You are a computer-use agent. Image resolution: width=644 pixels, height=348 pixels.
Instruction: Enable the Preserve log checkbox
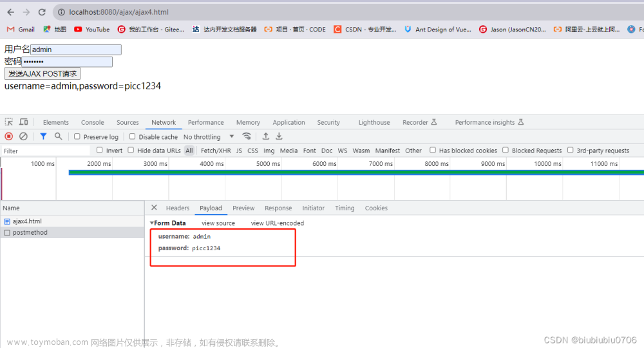77,136
